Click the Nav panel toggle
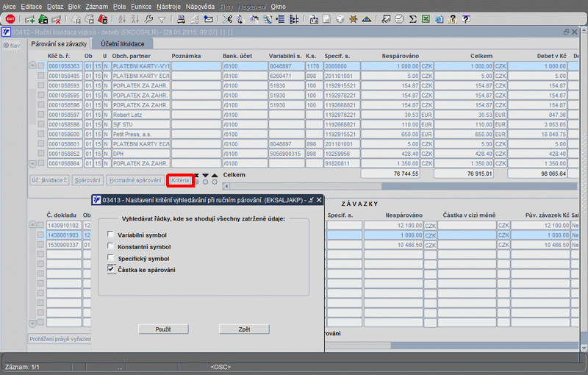Viewport: 588px width, 375px height. [12, 46]
